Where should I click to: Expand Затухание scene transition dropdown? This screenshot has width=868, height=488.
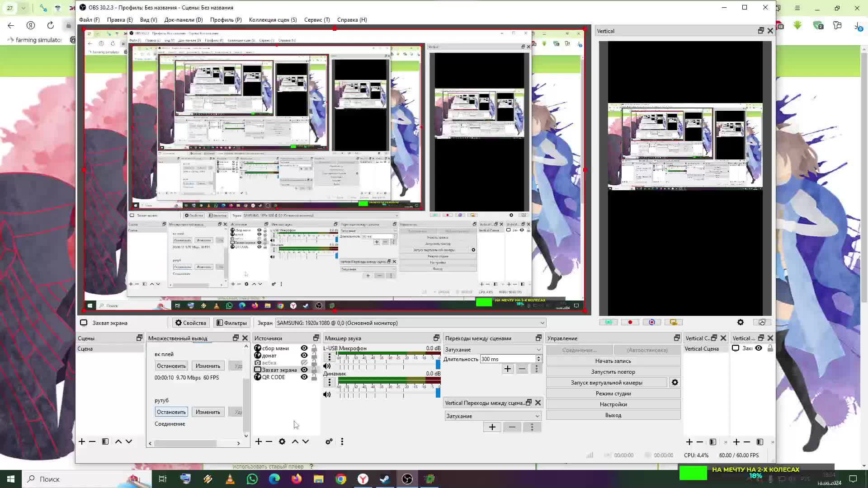point(493,350)
